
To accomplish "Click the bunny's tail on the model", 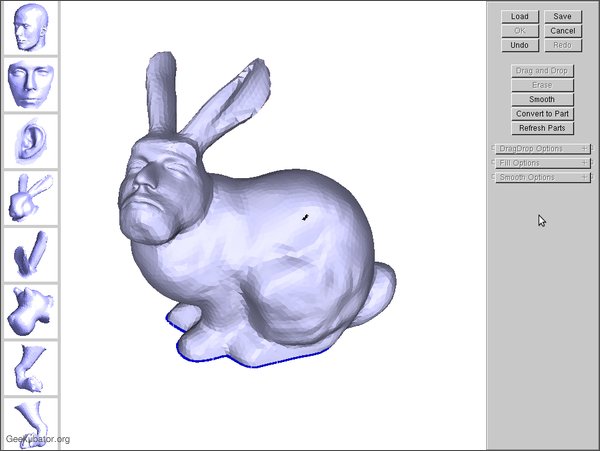I will coord(377,293).
